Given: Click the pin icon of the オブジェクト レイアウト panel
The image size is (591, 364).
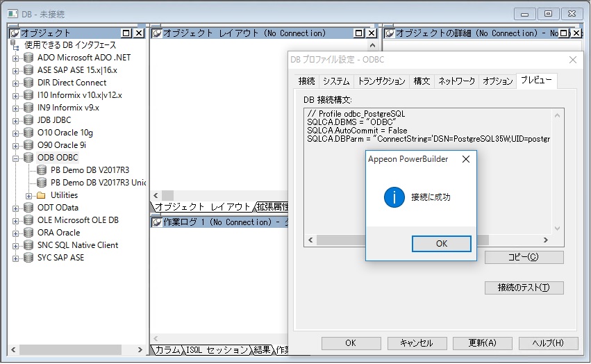Looking at the screenshot, I should tap(157, 33).
